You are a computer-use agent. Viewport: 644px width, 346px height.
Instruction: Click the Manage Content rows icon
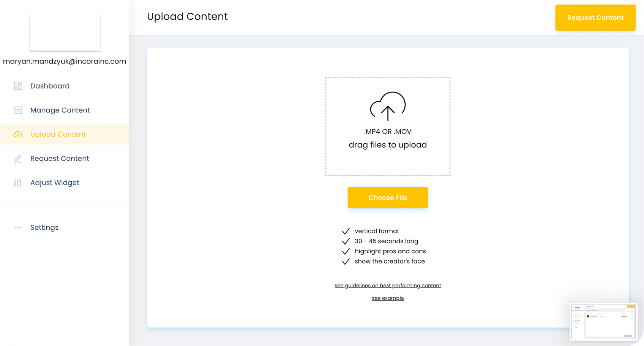click(x=18, y=110)
